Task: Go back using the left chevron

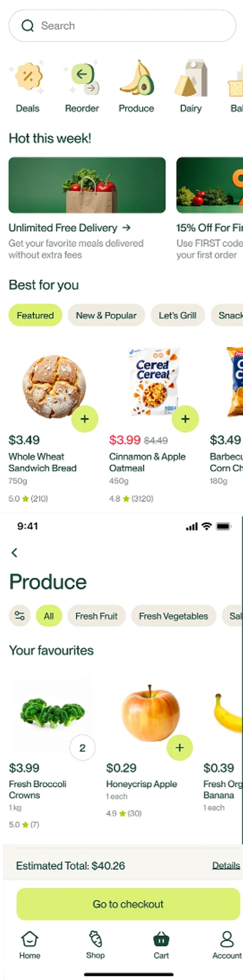Action: click(14, 552)
